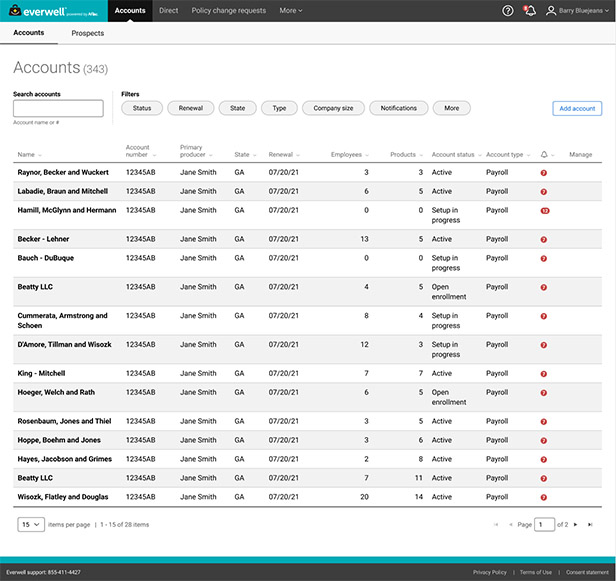Switch to the Prospects tab

(x=88, y=33)
